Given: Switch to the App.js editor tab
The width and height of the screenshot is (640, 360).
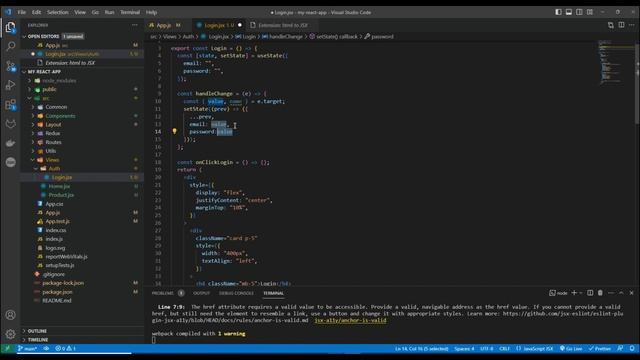Looking at the screenshot, I should (165, 25).
